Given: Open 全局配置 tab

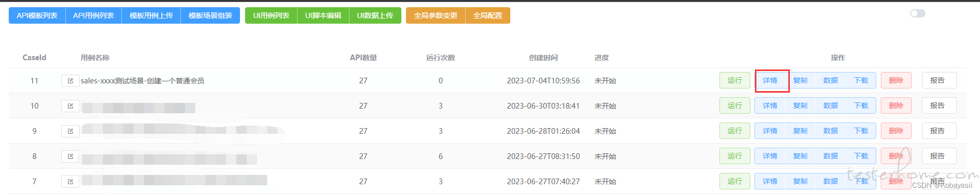Looking at the screenshot, I should click(x=488, y=15).
